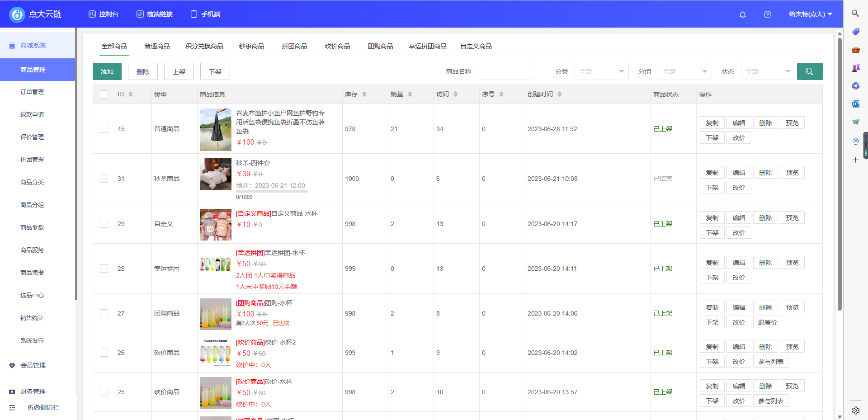Open 订单管理 in the sidebar

coord(32,92)
